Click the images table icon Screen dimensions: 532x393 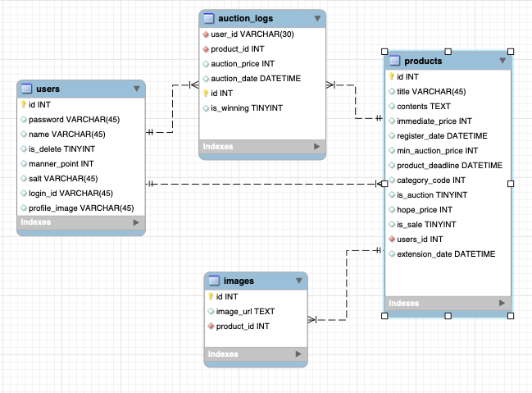click(214, 281)
